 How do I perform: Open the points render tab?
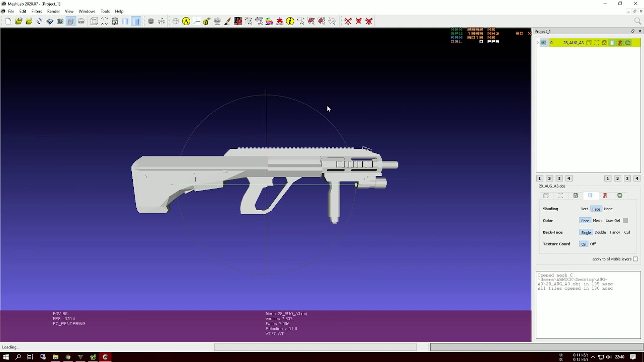[x=560, y=196]
